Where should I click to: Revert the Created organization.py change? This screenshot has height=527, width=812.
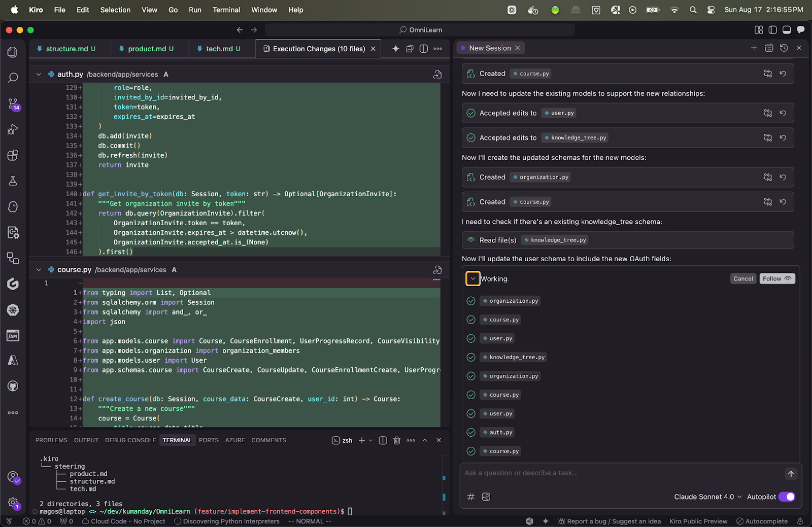coord(783,177)
